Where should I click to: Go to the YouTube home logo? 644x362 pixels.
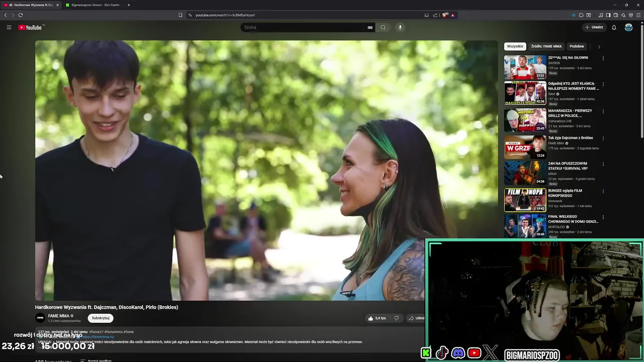pyautogui.click(x=30, y=28)
